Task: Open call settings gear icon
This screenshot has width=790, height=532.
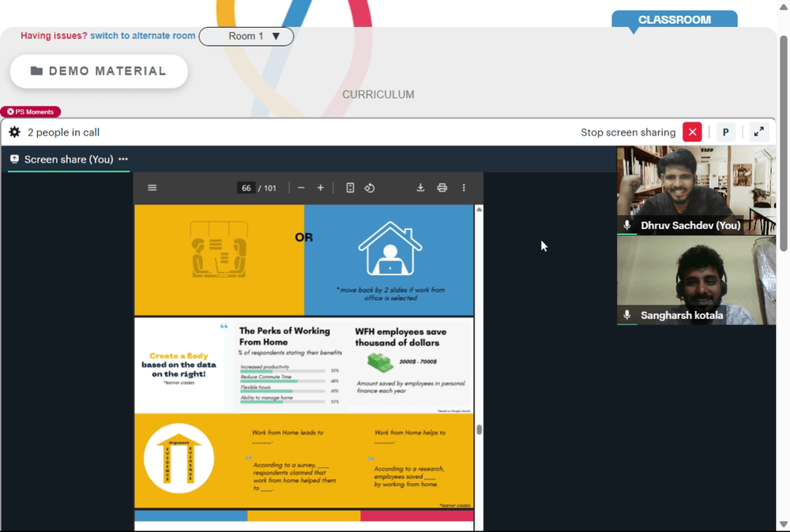Action: (x=14, y=133)
